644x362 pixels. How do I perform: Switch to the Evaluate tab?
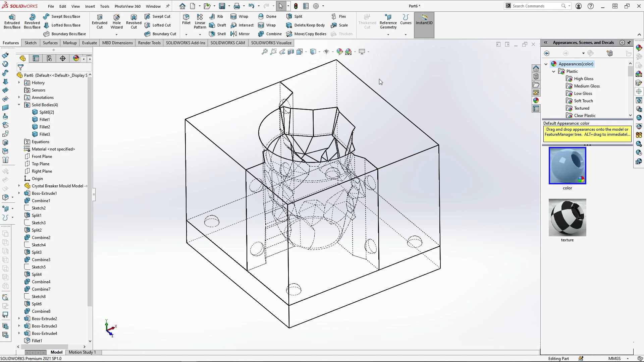pos(89,43)
